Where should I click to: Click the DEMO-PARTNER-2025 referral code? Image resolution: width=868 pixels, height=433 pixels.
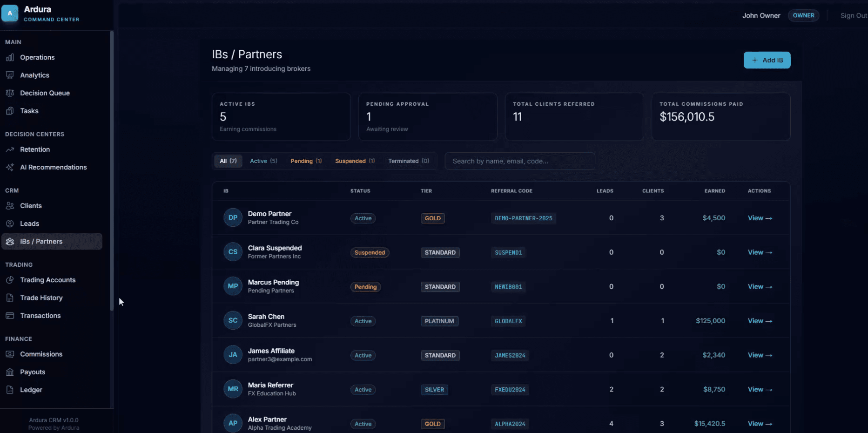[x=524, y=218]
